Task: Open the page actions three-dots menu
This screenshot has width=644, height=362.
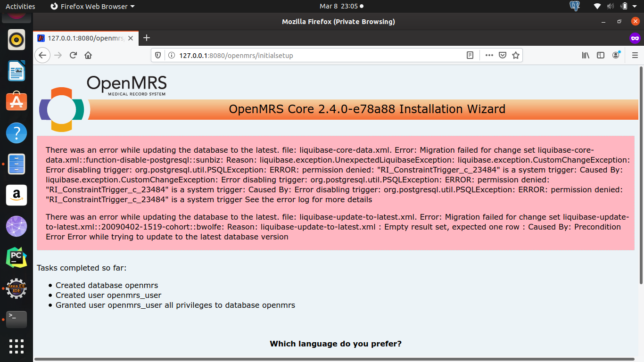Action: coord(489,55)
